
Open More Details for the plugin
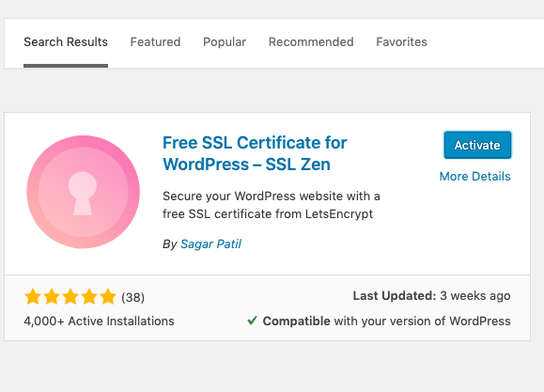coord(475,177)
